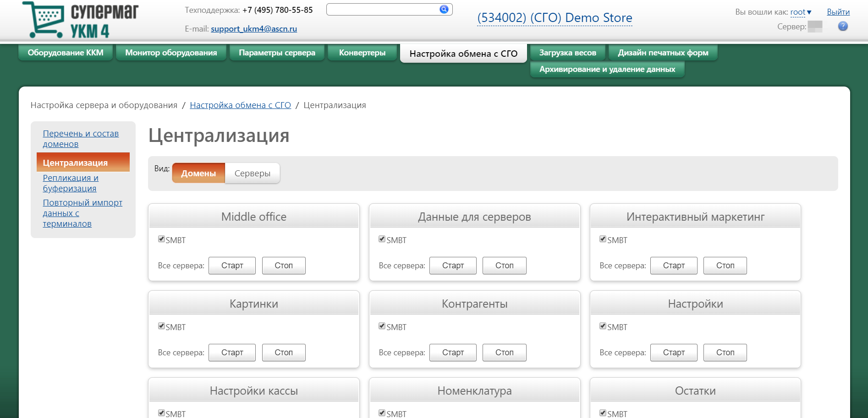Screen dimensions: 868x418
Task: Toggle SMBT checkbox in Интерактивный маркетинг
Action: [x=603, y=239]
